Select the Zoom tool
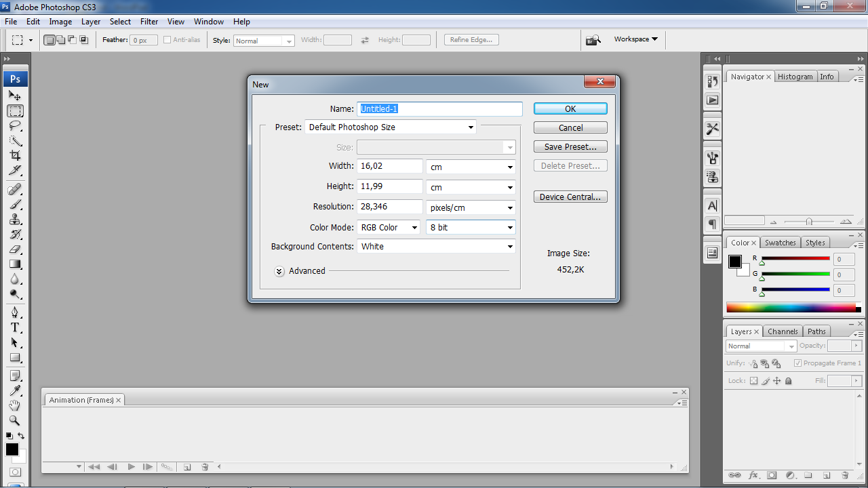Image resolution: width=868 pixels, height=488 pixels. click(x=15, y=421)
